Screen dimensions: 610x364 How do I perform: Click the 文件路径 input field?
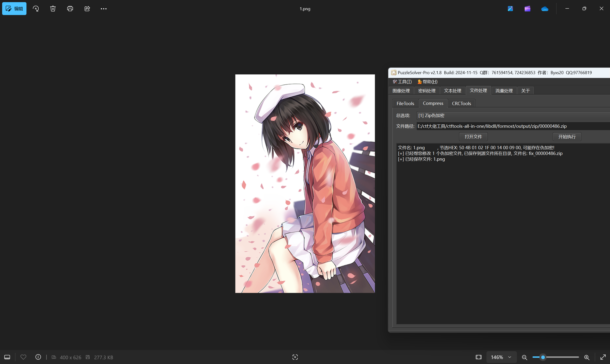[513, 126]
